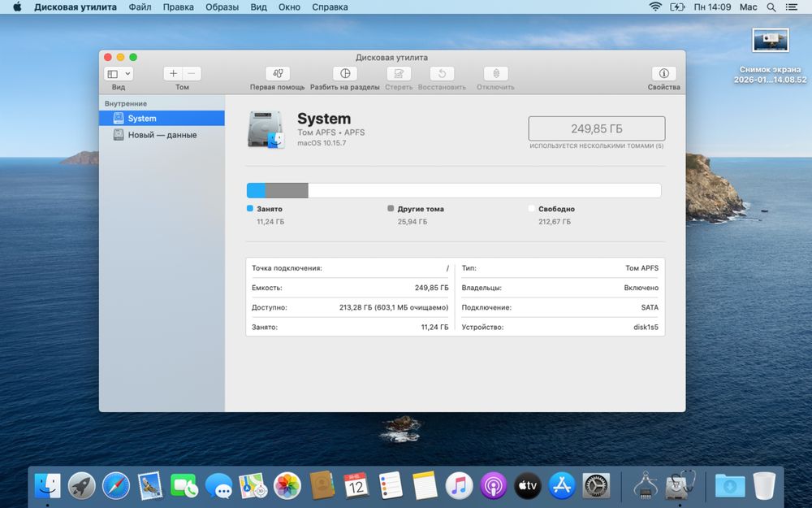
Task: Click the blue Занято legend swatch
Action: coord(249,208)
